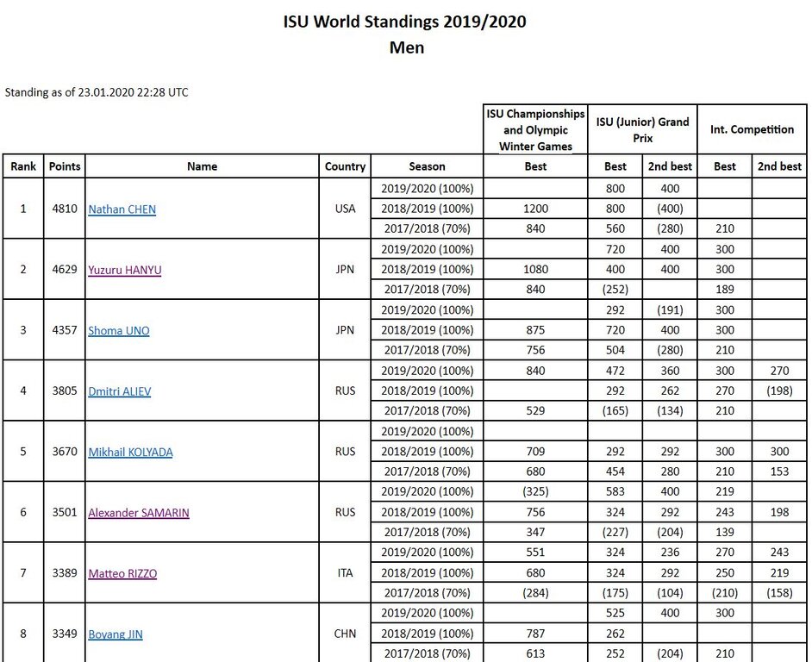Viewport: 812px width, 662px height.
Task: Open Dmitri ALIEV's profile link
Action: tap(120, 391)
